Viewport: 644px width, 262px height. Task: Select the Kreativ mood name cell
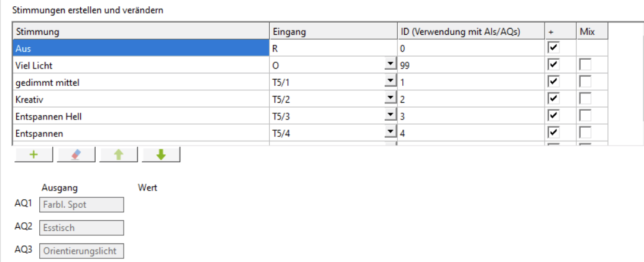click(140, 99)
